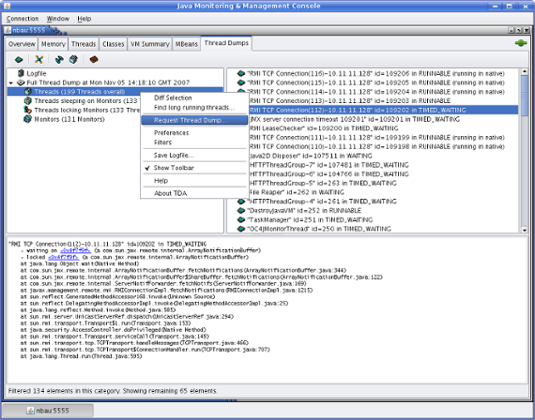Switch to the VM Summary tab
Screen dimensions: 535x420
[x=150, y=44]
